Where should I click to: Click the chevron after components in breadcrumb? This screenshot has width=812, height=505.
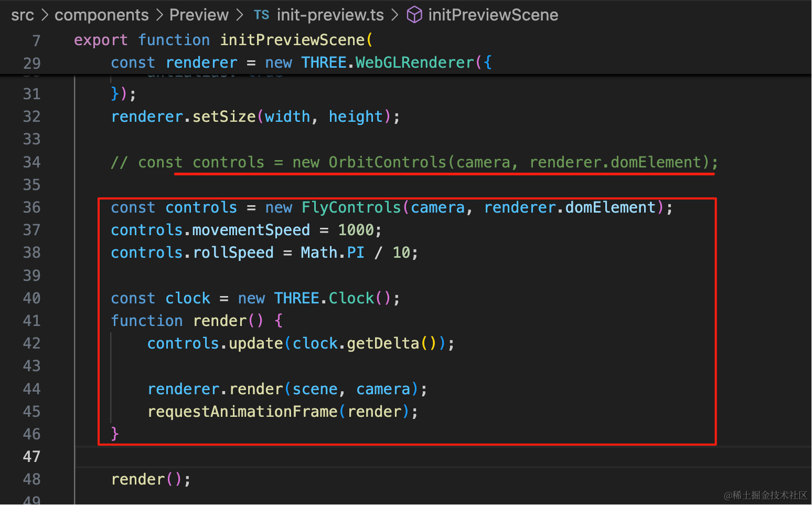pyautogui.click(x=159, y=15)
